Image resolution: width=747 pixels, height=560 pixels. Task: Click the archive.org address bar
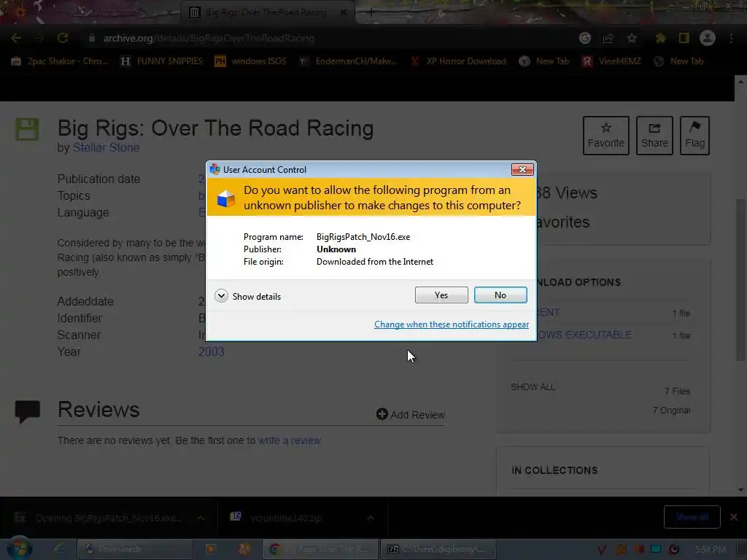click(329, 38)
